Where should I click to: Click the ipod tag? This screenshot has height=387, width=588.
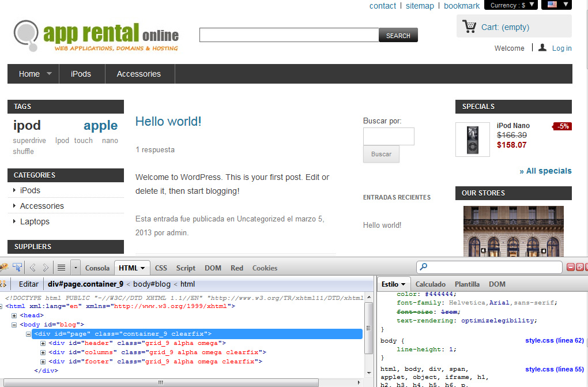tap(27, 125)
